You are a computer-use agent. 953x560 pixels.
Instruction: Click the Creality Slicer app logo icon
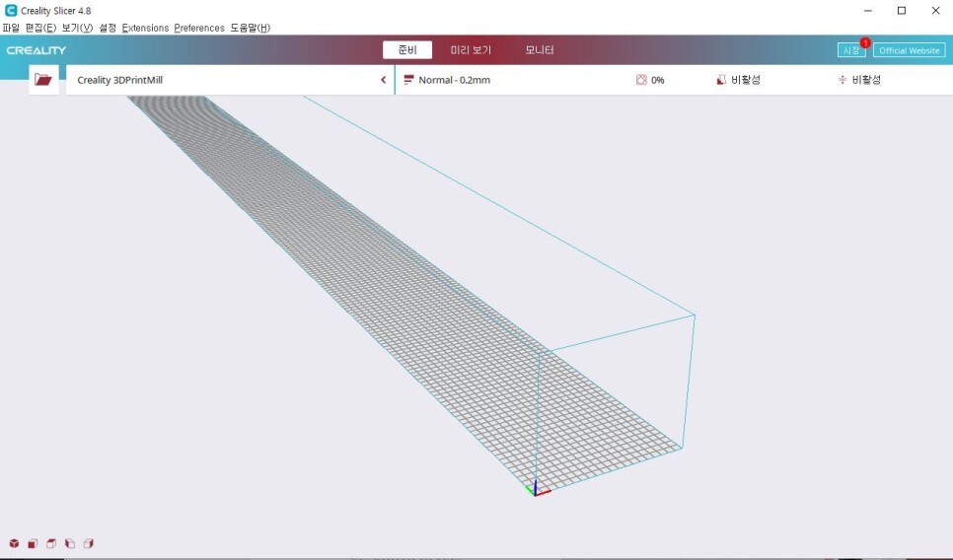pos(10,10)
